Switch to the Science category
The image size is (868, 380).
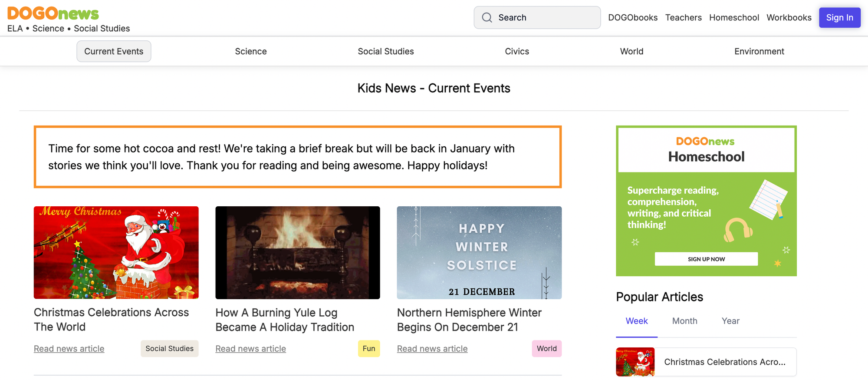251,51
